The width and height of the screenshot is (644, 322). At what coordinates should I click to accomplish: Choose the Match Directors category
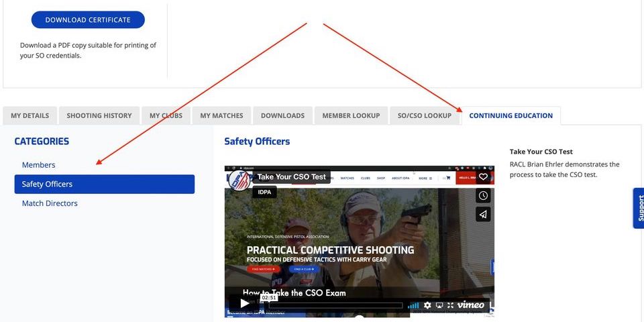[50, 203]
